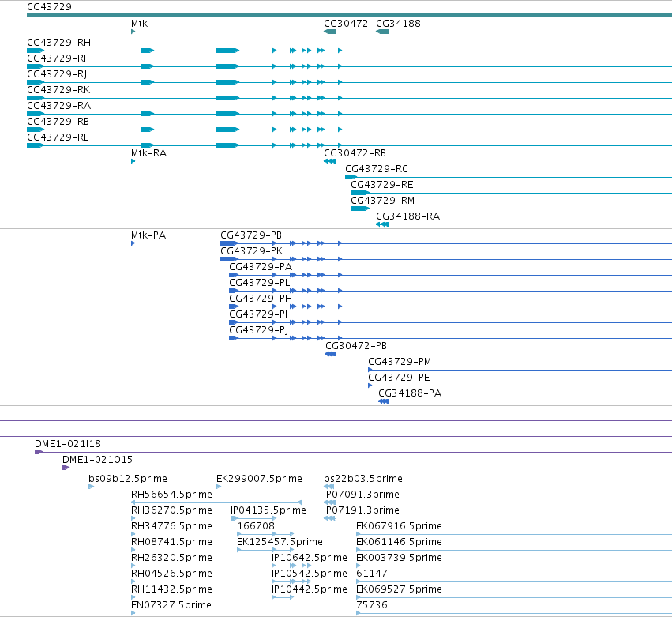Click the CG30472-PB arrows glyph
Screen dimensions: 672x617
[x=330, y=354]
